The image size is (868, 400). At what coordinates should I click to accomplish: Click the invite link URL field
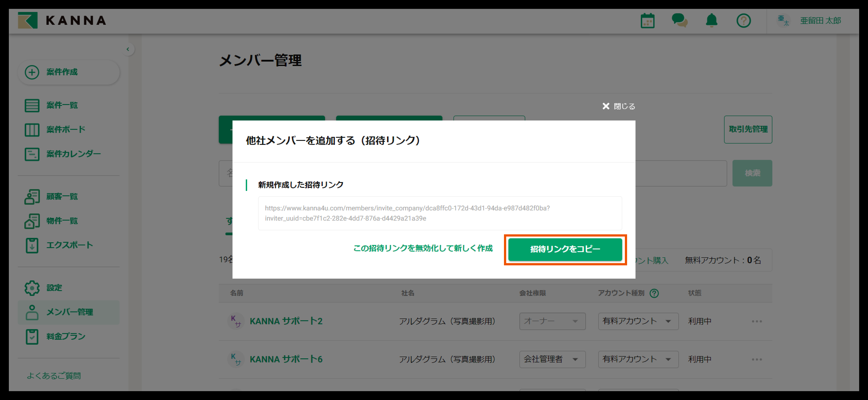coord(439,213)
